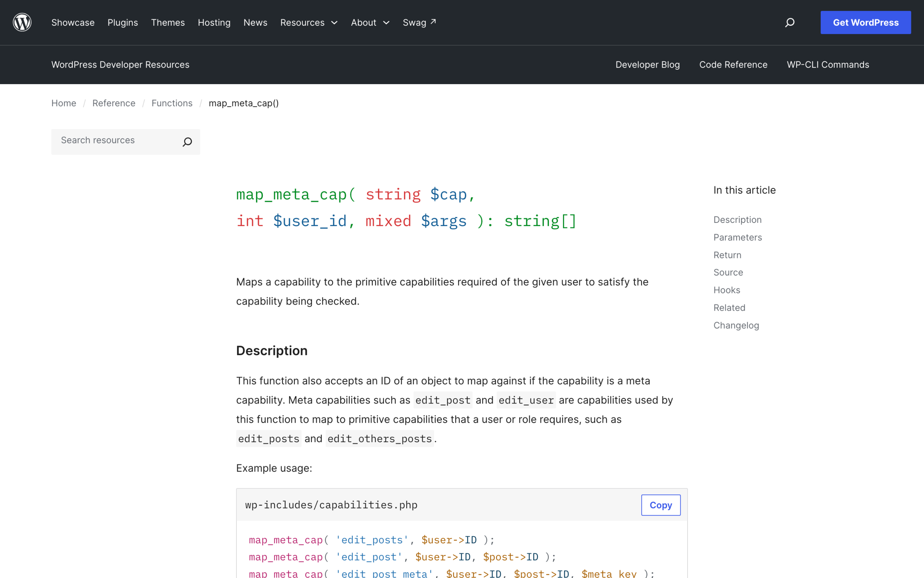Select the inline code edit_others_posts
Viewport: 924px width, 578px height.
point(380,439)
